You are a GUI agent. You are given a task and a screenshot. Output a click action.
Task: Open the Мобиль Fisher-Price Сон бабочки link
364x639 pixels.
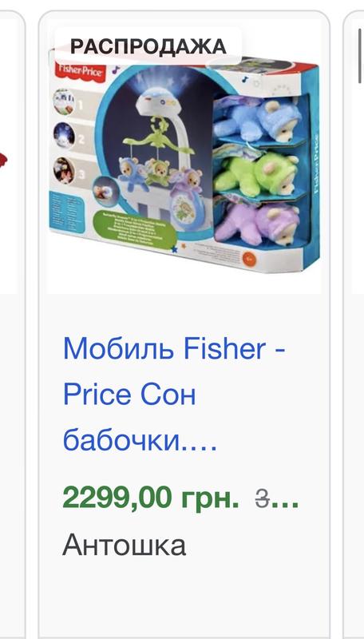[174, 395]
